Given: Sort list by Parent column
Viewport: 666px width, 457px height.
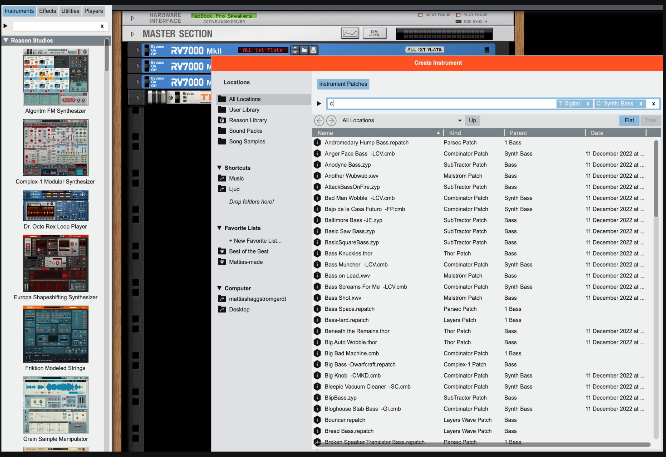Looking at the screenshot, I should click(545, 133).
